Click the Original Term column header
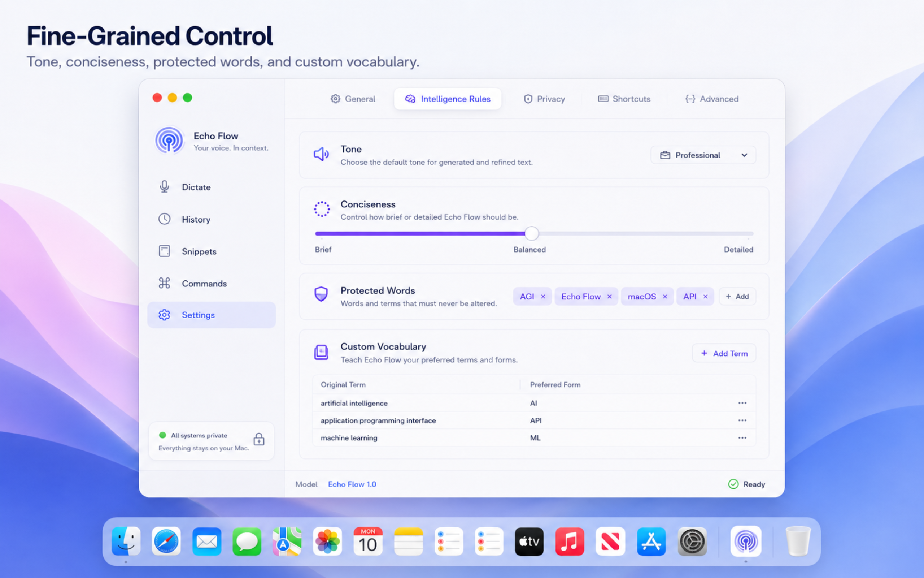Screen dimensions: 924x578 (343, 385)
